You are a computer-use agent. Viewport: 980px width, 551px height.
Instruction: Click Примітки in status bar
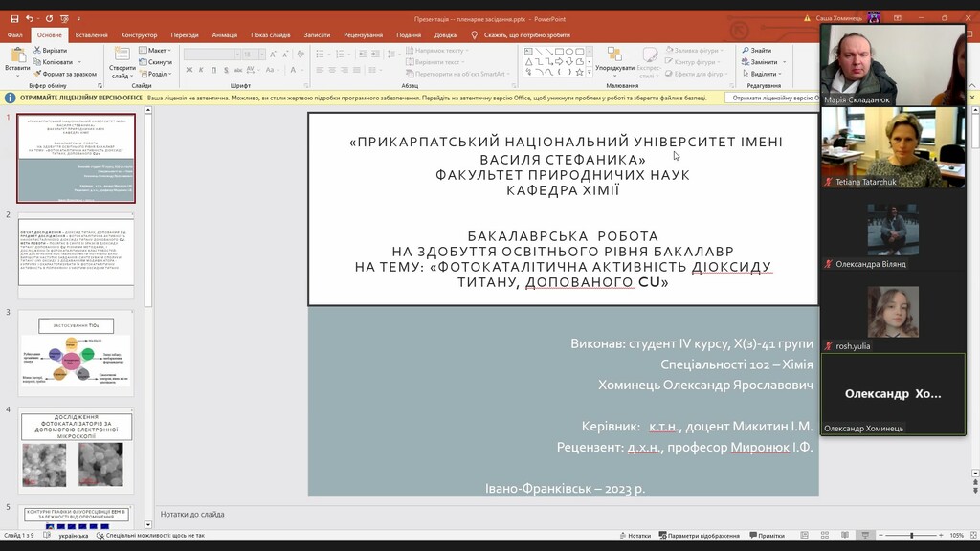[767, 536]
